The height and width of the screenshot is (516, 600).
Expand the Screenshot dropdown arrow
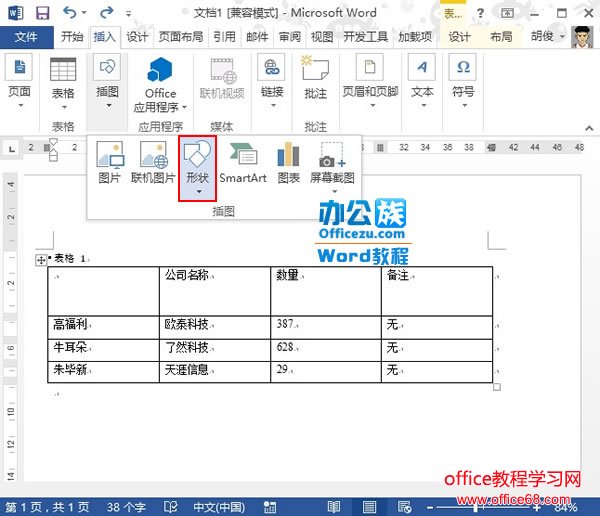click(x=334, y=191)
